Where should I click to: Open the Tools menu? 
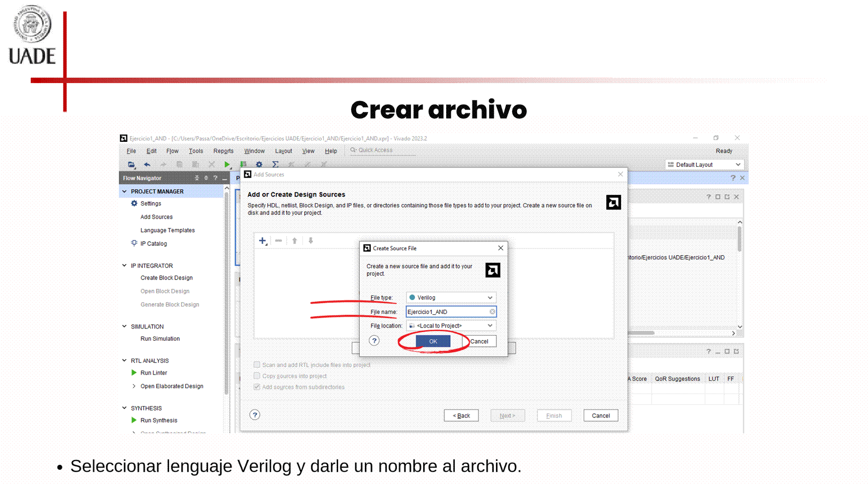click(196, 151)
